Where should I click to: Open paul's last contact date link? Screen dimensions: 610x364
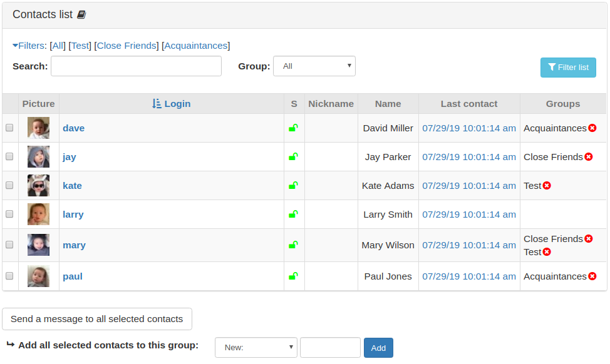469,276
